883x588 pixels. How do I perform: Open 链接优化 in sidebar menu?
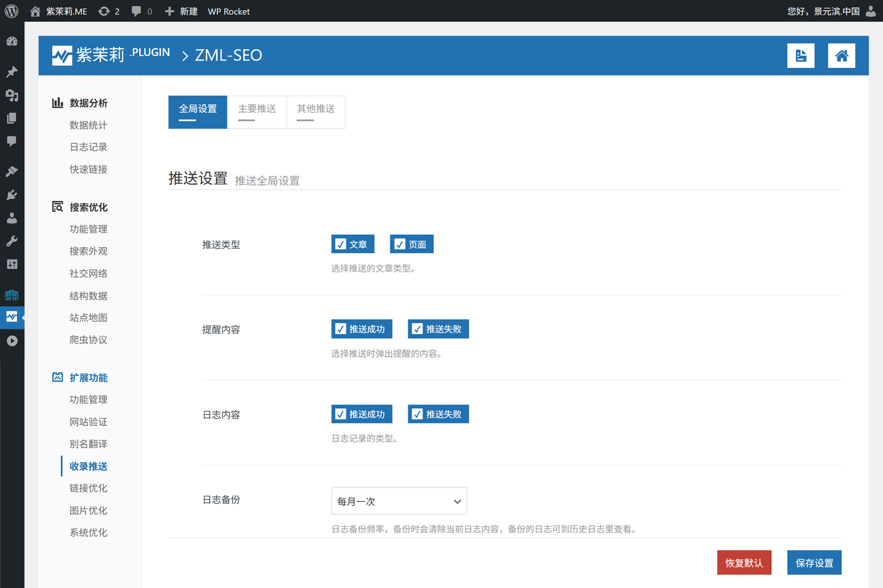[x=88, y=488]
